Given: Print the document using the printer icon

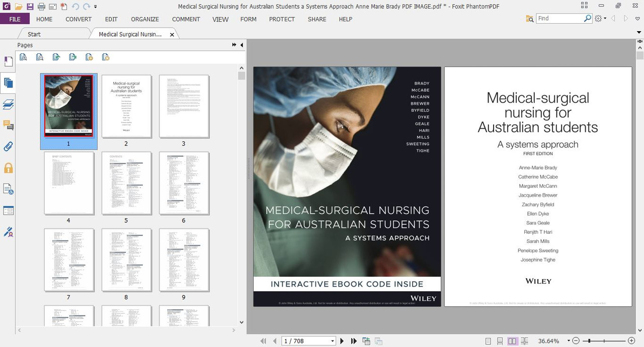Looking at the screenshot, I should click(41, 7).
